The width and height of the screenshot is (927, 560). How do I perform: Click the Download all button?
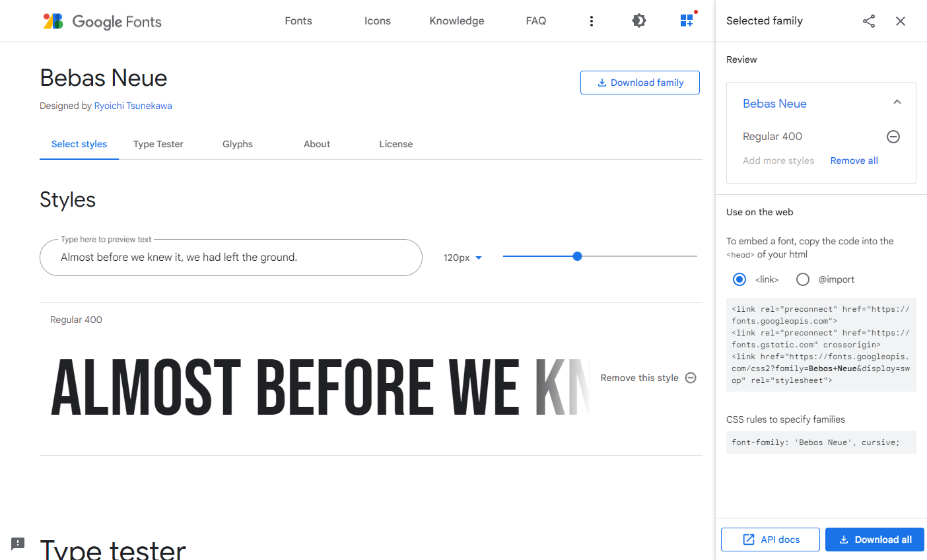pyautogui.click(x=875, y=540)
